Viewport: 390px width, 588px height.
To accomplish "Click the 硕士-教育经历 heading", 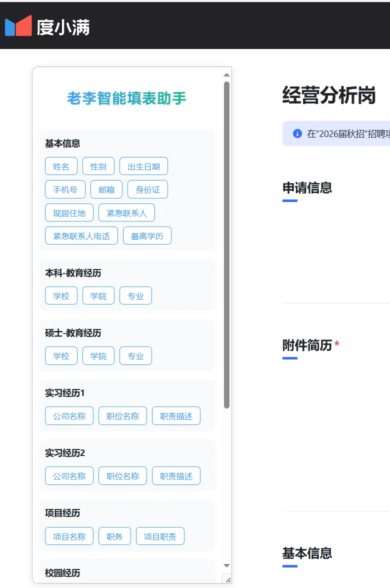I will coord(73,333).
